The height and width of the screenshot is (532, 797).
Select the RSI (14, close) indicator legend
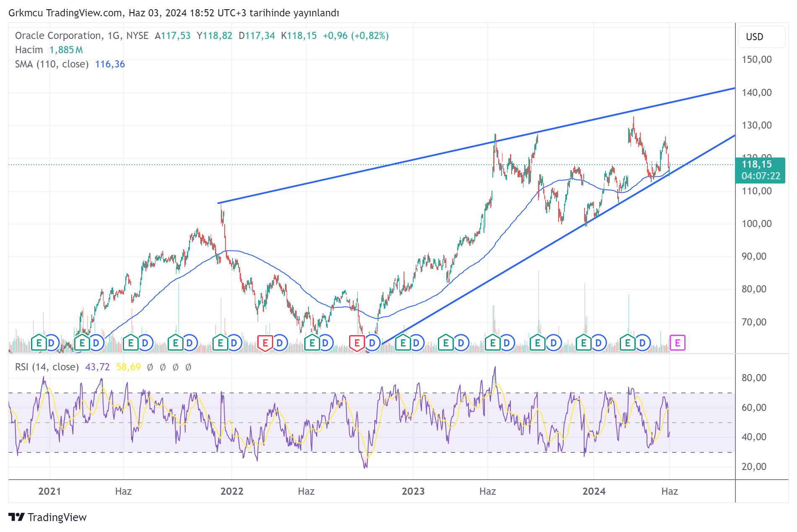(47, 367)
